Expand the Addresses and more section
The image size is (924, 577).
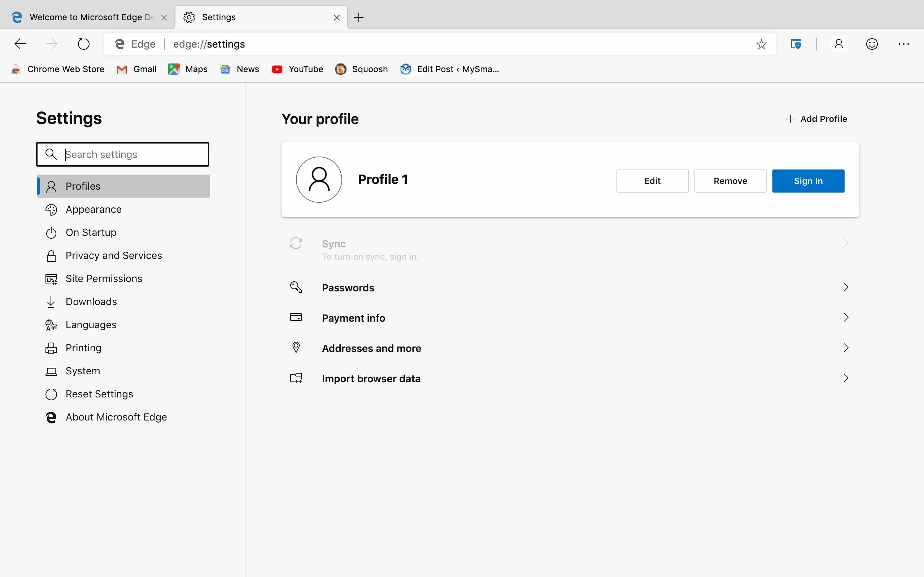(845, 348)
